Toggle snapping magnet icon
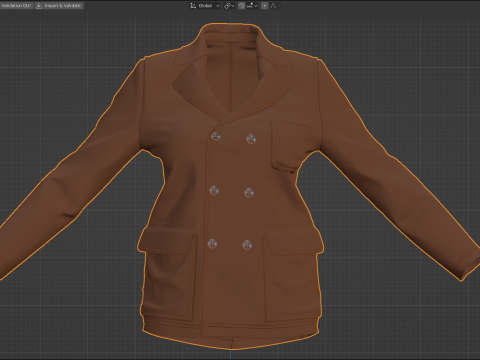This screenshot has height=360, width=480. click(241, 6)
